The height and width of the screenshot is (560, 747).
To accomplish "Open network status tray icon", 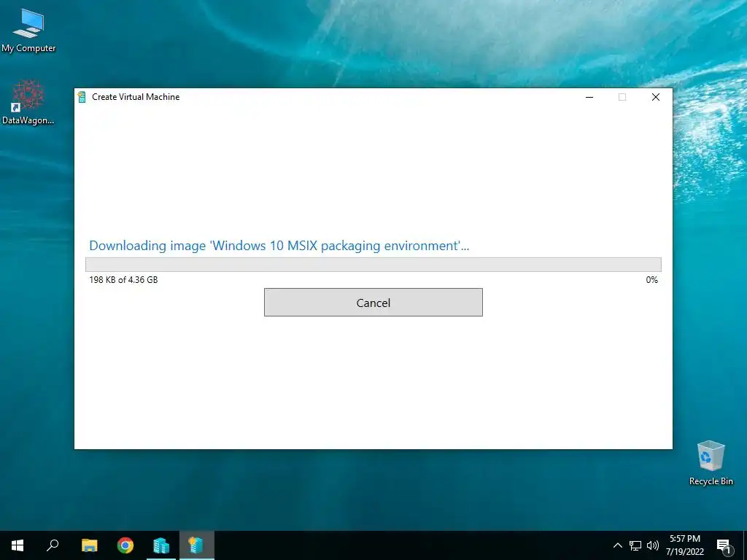I will coord(635,545).
